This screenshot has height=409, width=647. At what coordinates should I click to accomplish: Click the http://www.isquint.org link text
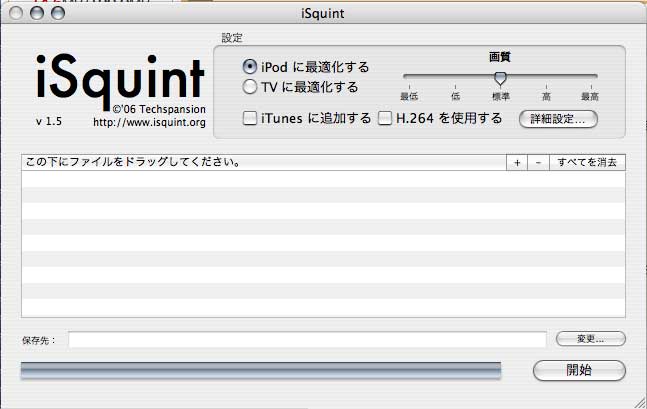point(149,123)
